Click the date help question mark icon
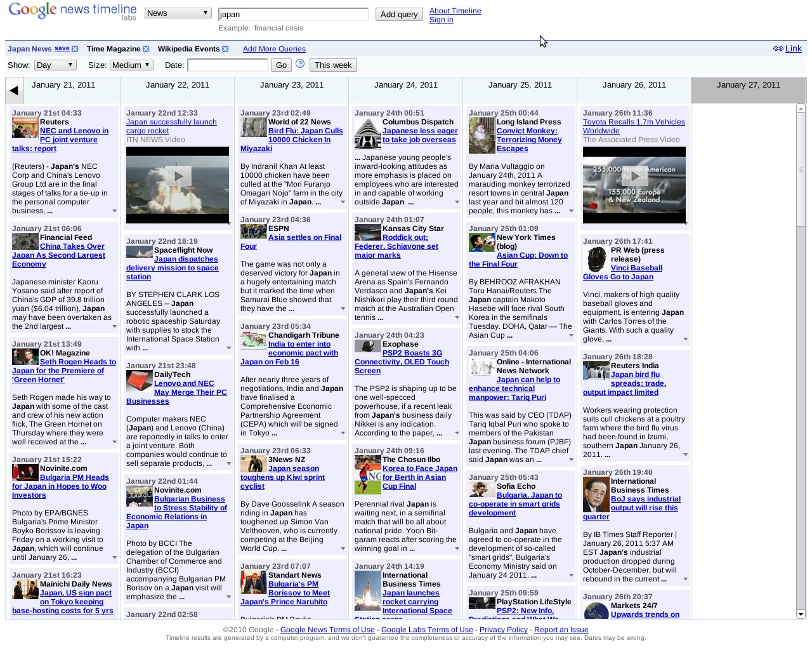 [300, 64]
